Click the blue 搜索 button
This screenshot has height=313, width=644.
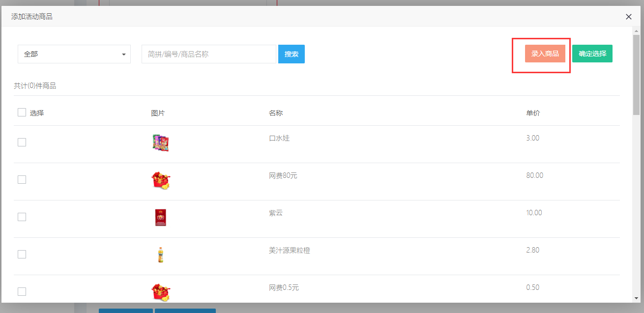click(x=292, y=54)
